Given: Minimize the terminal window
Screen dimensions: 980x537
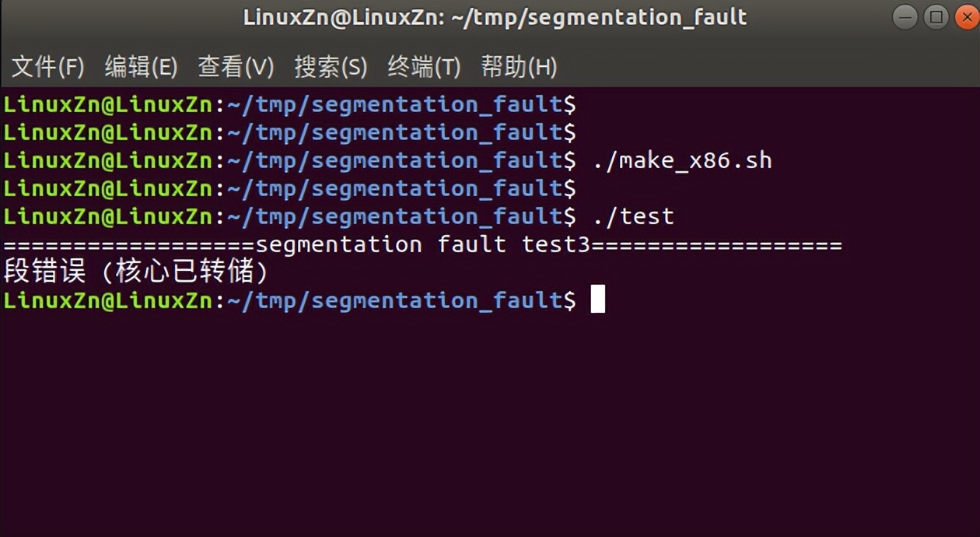Looking at the screenshot, I should (x=905, y=17).
